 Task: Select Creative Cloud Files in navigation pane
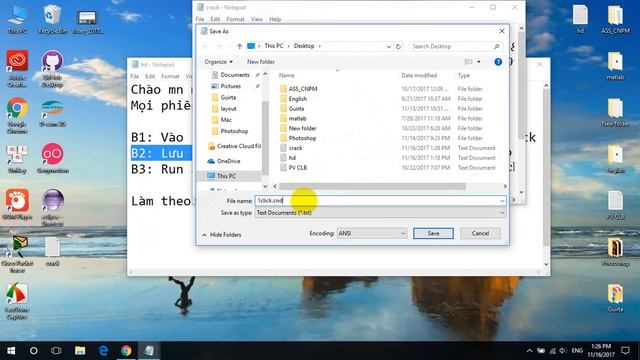(234, 146)
